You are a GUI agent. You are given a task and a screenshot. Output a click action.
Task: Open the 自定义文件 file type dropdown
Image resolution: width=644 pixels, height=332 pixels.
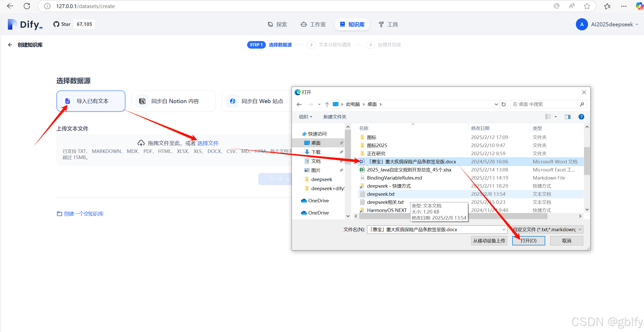[547, 229]
